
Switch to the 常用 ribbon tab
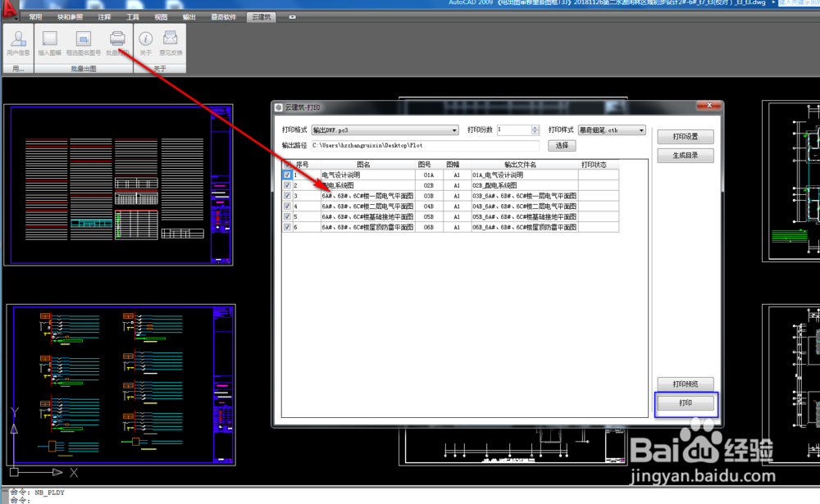pos(35,16)
